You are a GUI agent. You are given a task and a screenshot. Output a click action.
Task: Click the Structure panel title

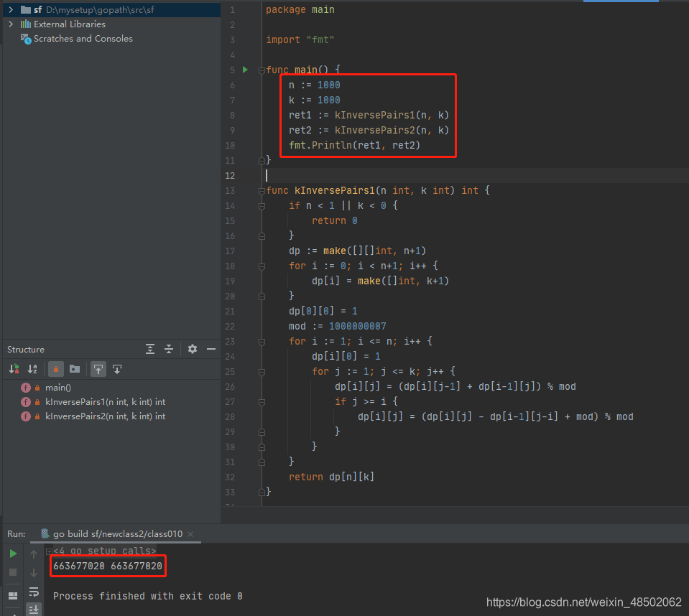coord(26,350)
